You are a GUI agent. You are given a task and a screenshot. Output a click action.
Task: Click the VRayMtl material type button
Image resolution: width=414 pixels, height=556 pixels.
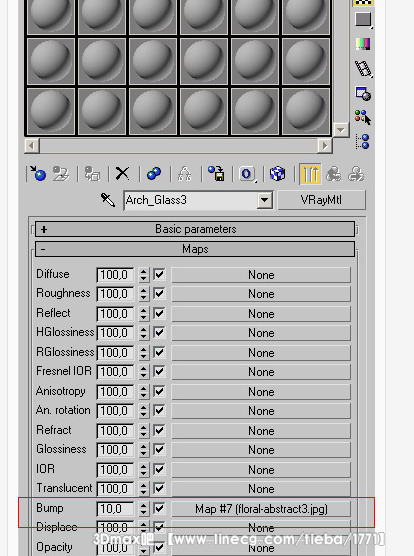(321, 200)
